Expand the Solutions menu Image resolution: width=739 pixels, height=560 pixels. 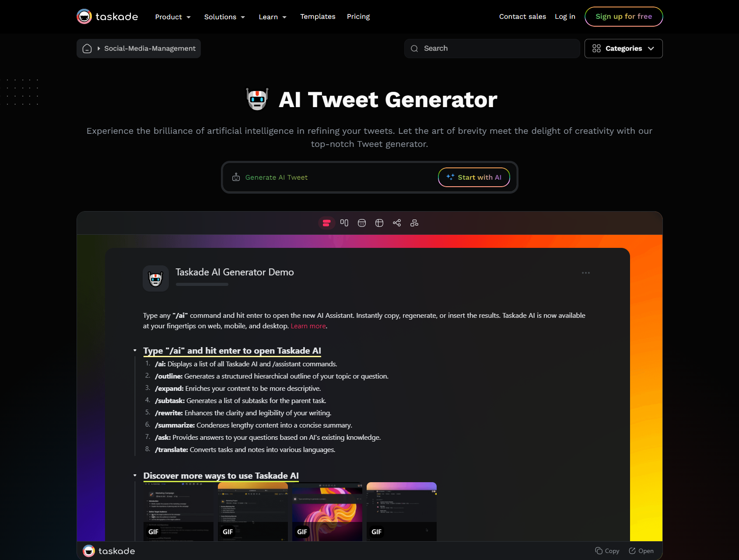coord(224,17)
